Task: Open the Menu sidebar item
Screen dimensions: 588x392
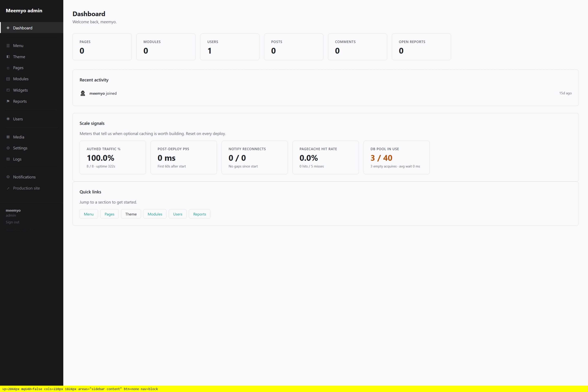Action: [32, 46]
